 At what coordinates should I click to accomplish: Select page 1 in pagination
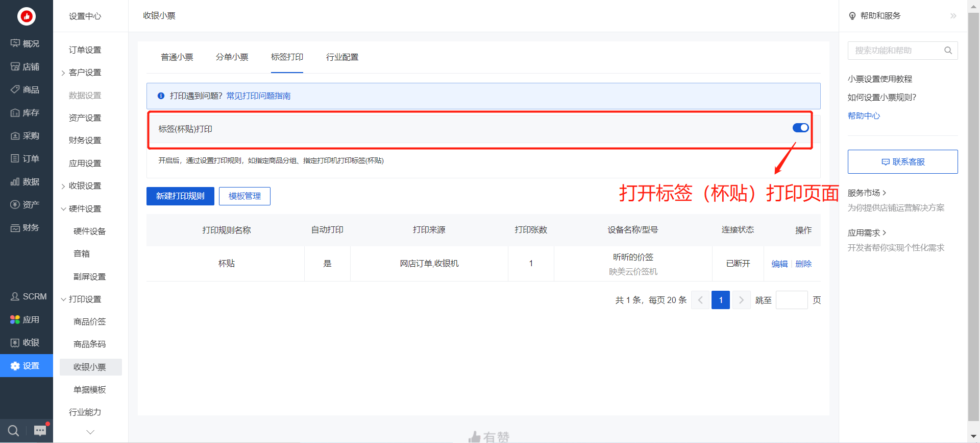point(721,300)
